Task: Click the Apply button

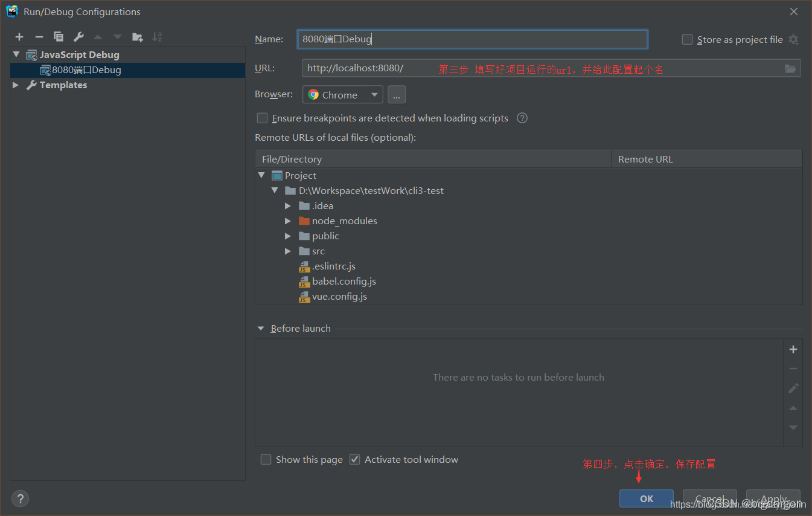Action: [773, 498]
